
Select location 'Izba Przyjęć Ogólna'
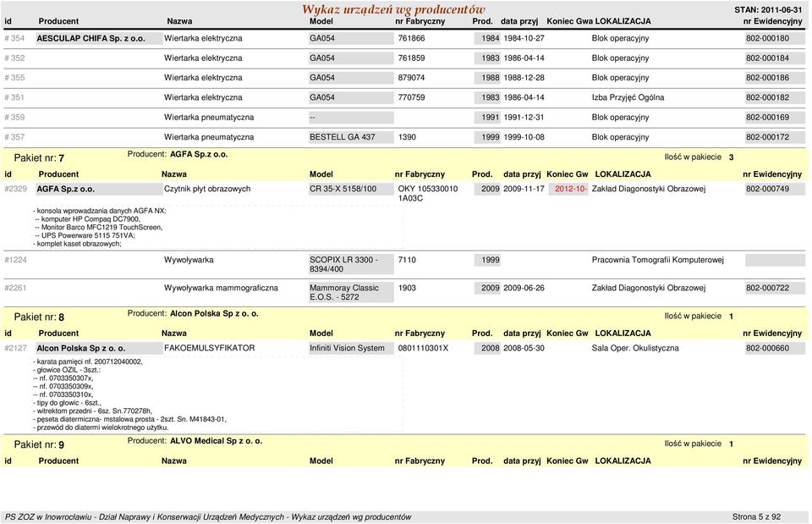click(x=628, y=97)
